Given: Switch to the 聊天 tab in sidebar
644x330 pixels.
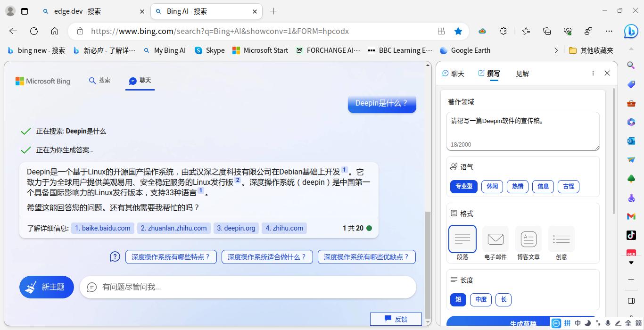Looking at the screenshot, I should point(453,74).
